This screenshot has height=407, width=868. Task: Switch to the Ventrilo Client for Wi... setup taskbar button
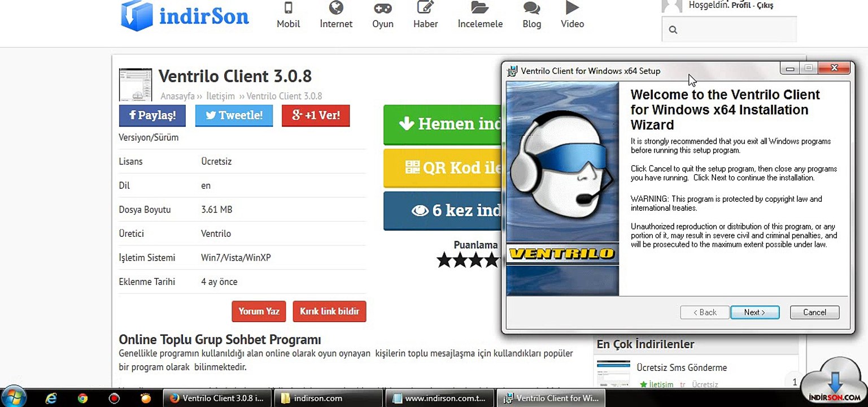[x=551, y=398]
